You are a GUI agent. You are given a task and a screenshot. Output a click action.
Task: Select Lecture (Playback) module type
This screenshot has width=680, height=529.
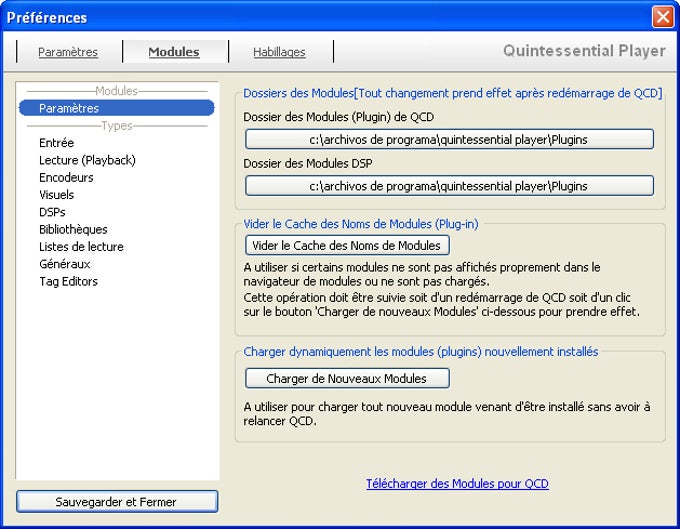pos(87,160)
